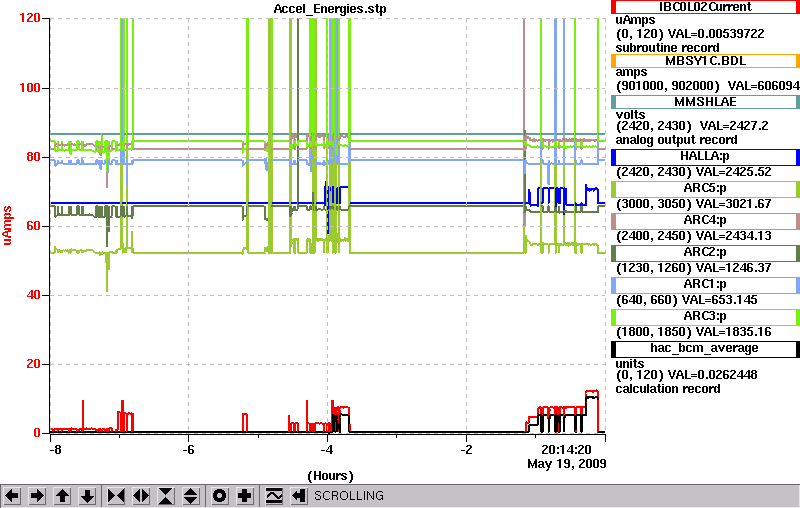Click the VAL=2427.2 range readout

pyautogui.click(x=734, y=126)
